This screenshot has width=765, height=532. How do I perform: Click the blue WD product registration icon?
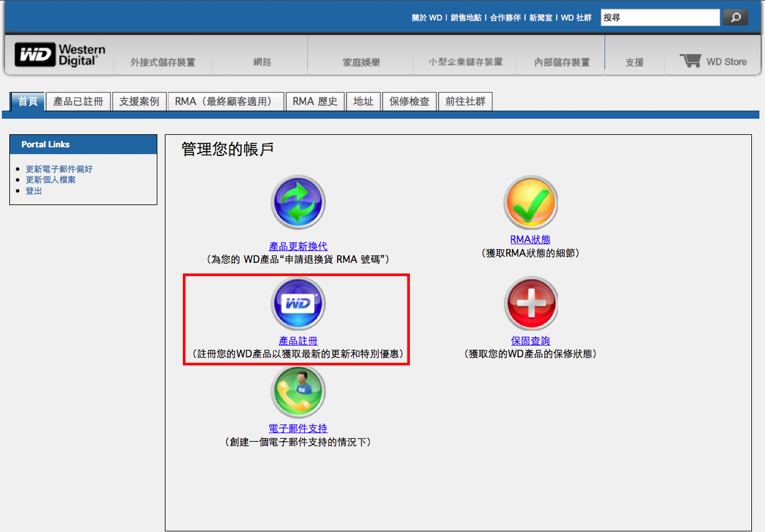pos(298,304)
